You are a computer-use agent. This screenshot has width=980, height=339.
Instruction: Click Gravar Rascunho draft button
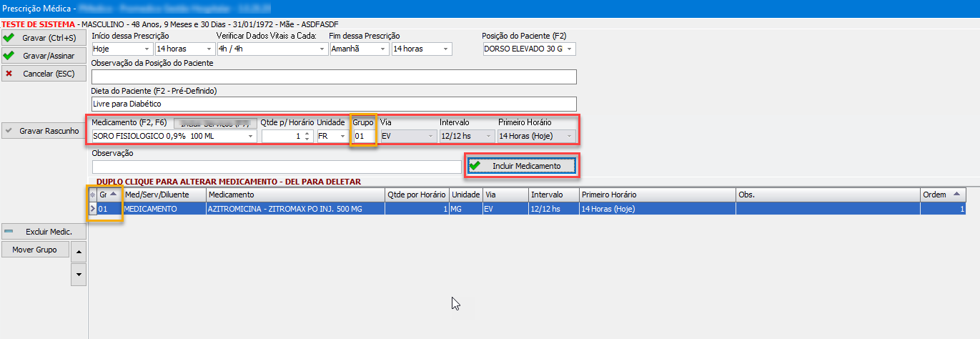(x=44, y=131)
